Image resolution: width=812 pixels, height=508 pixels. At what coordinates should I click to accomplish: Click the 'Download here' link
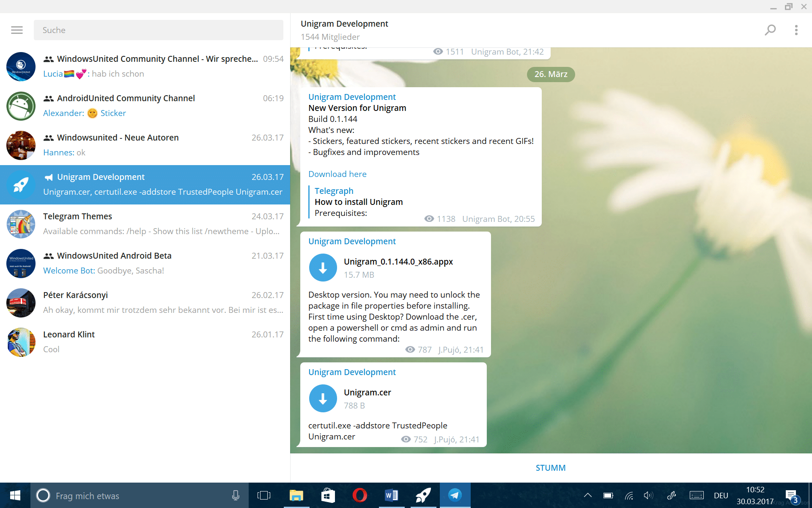pyautogui.click(x=337, y=174)
